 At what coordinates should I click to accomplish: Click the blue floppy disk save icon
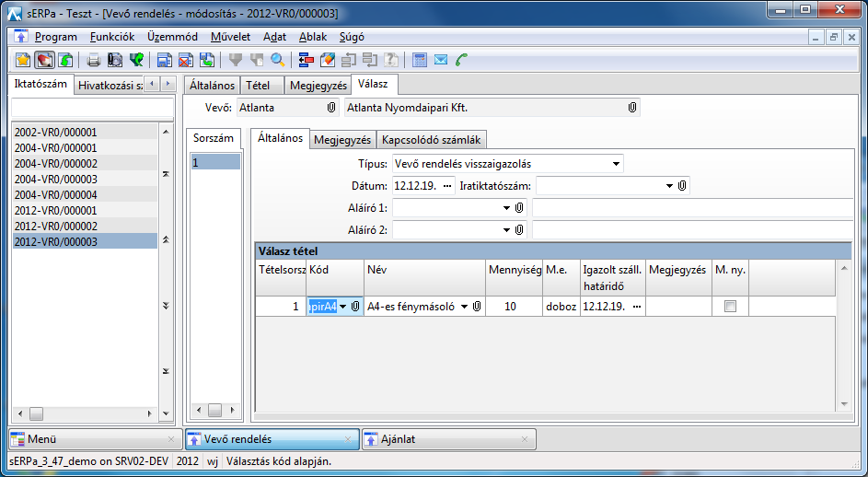point(164,60)
